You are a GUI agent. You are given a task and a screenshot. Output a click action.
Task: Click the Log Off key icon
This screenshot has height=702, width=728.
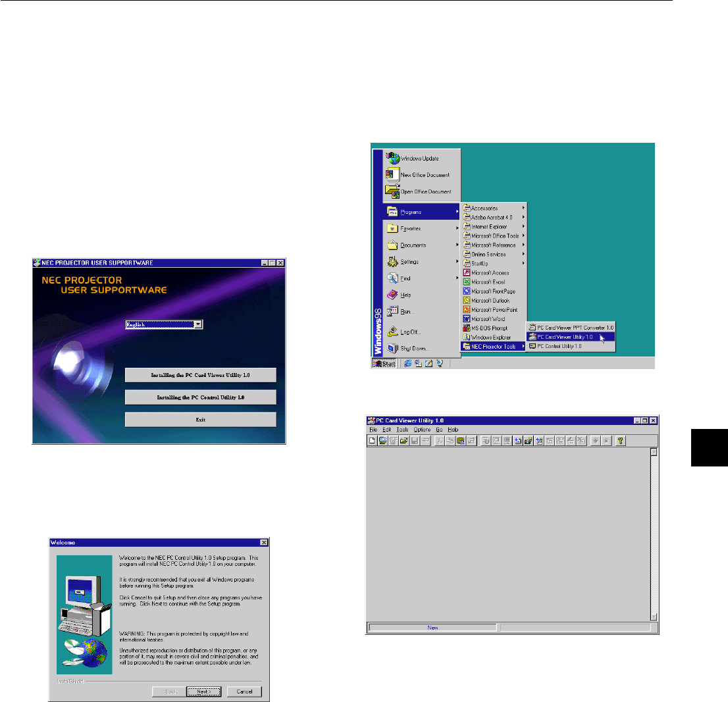pyautogui.click(x=393, y=332)
